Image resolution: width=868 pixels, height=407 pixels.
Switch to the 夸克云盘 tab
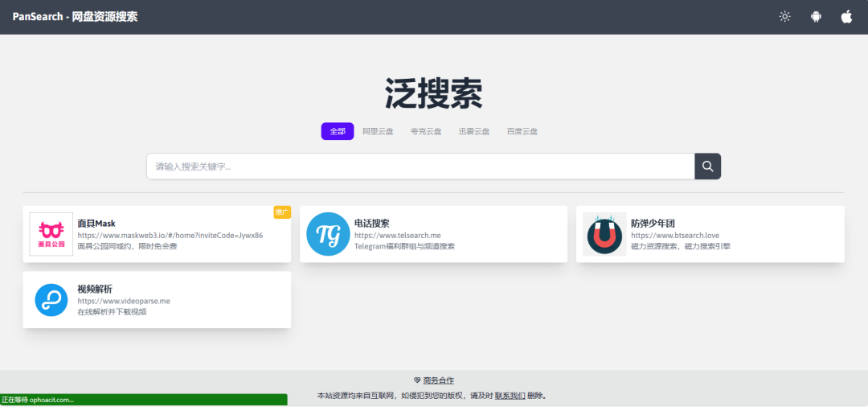pyautogui.click(x=426, y=132)
